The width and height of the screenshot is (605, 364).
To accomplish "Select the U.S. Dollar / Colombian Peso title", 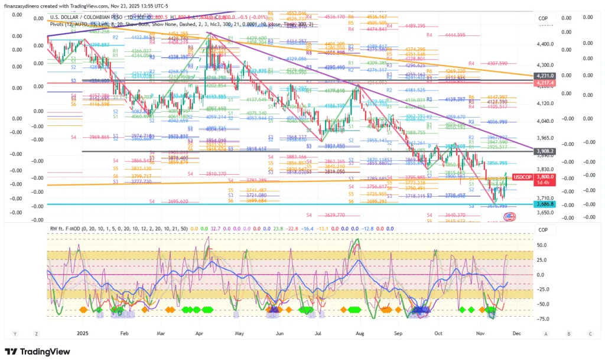I will tap(89, 18).
